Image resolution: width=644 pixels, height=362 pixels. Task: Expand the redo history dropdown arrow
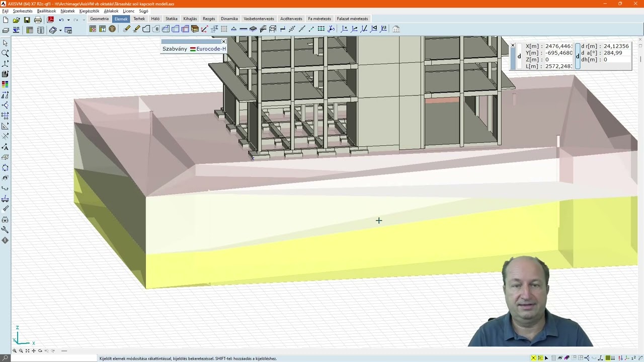[83, 20]
